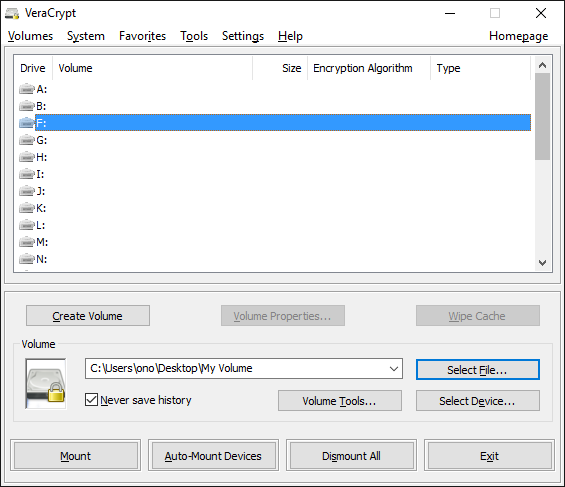
Task: Click the Select File button
Action: 478,370
